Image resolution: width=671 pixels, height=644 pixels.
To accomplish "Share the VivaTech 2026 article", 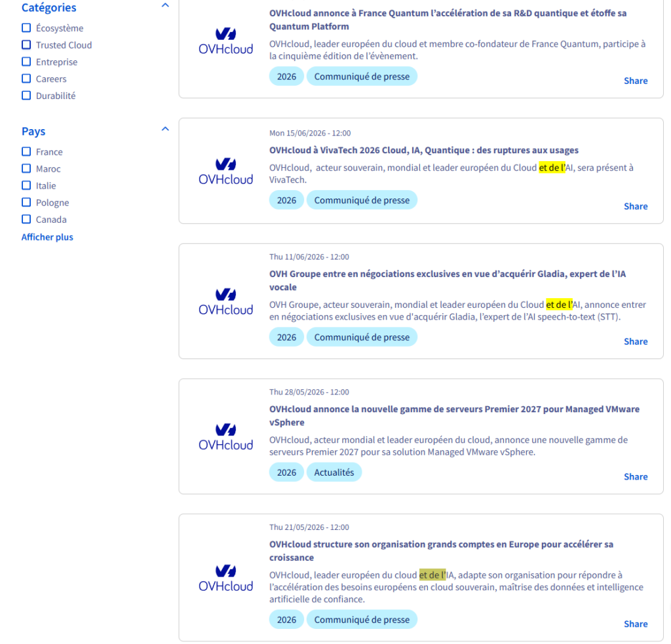I will pyautogui.click(x=636, y=206).
